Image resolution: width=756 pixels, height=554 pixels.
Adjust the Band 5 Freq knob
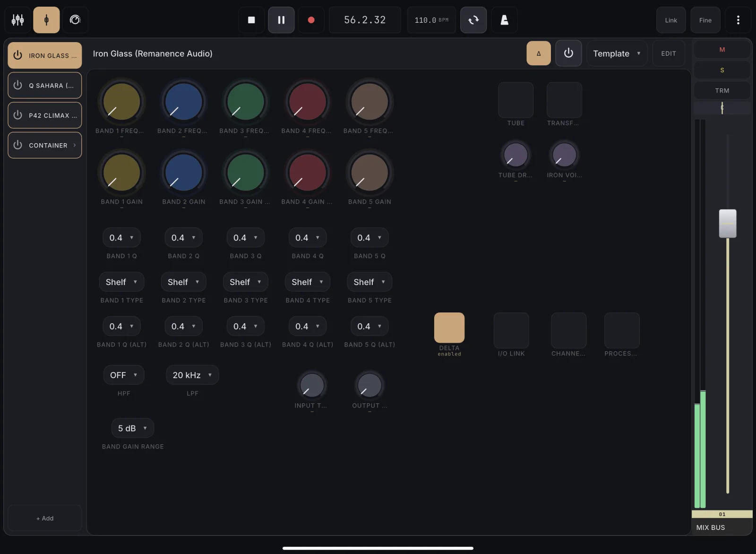click(369, 102)
